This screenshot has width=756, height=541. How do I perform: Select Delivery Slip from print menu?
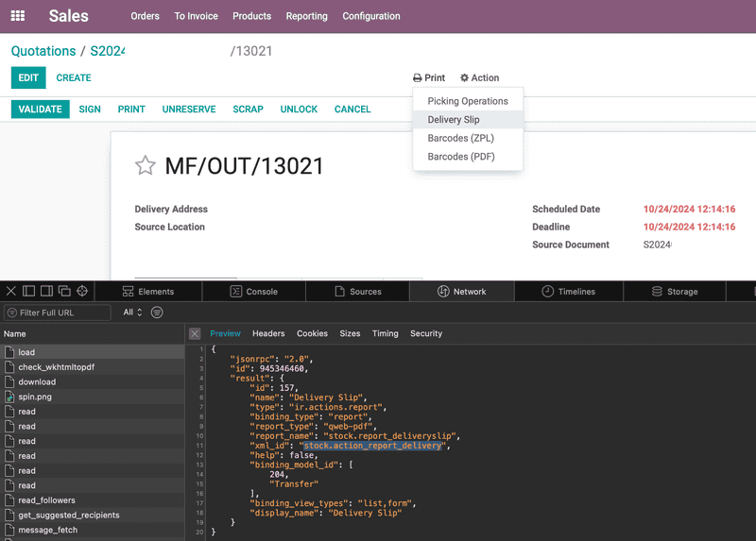(468, 120)
